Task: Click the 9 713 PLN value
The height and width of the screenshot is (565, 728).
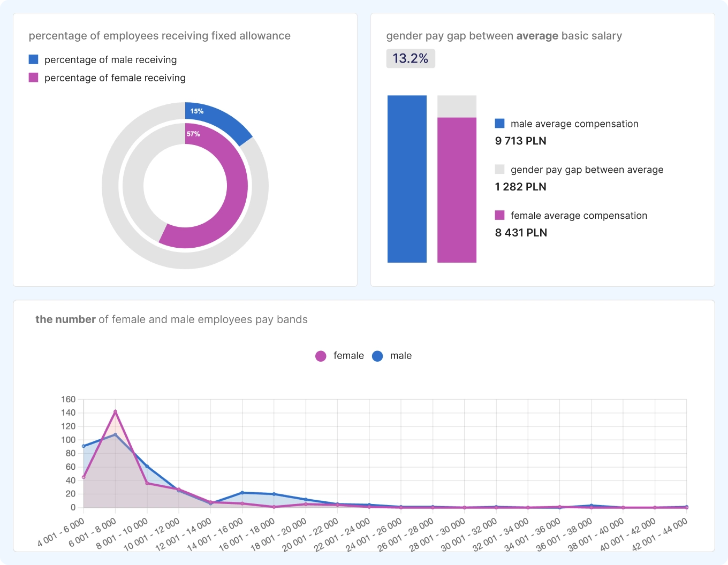Action: 521,141
